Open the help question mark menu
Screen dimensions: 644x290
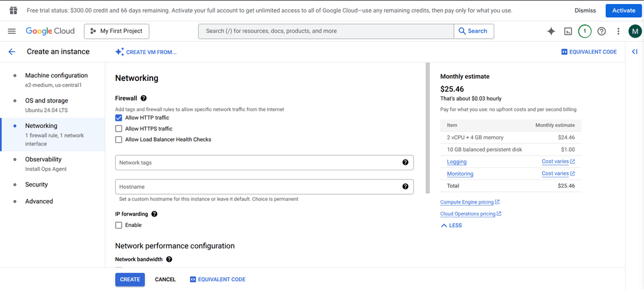click(602, 31)
